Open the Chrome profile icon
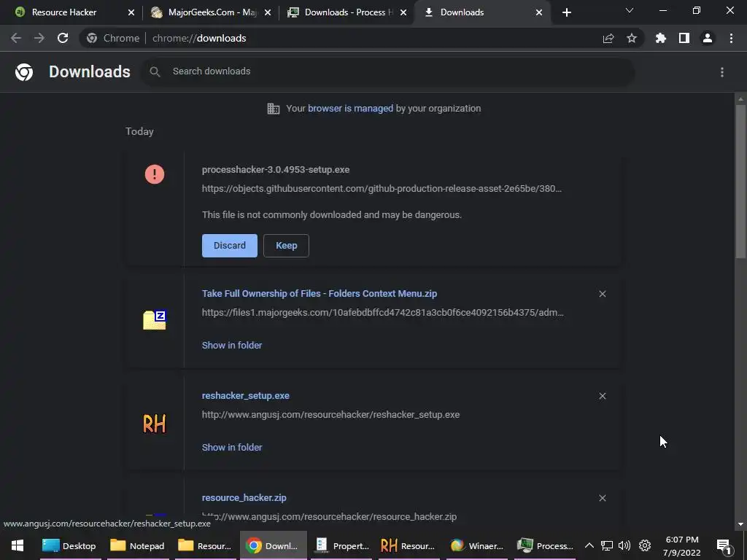The width and height of the screenshot is (747, 560). (x=708, y=38)
